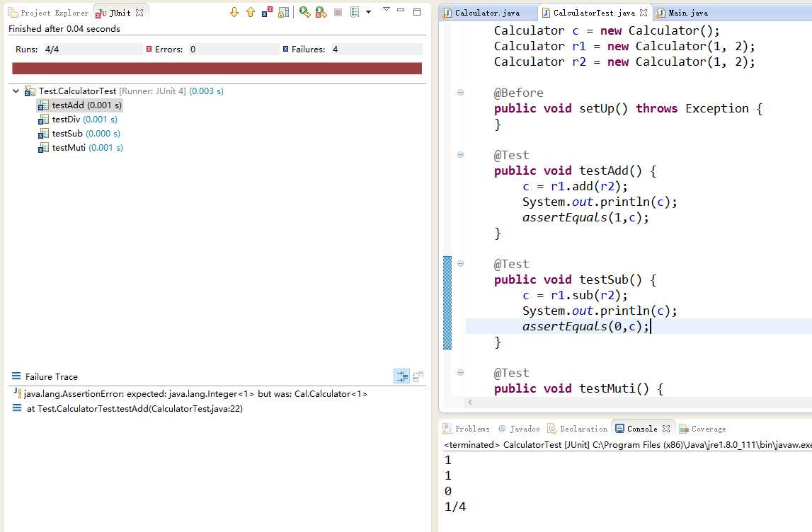Click the gray Stop JUnit Test Run square
Image resolution: width=812 pixels, height=532 pixels.
click(x=338, y=13)
